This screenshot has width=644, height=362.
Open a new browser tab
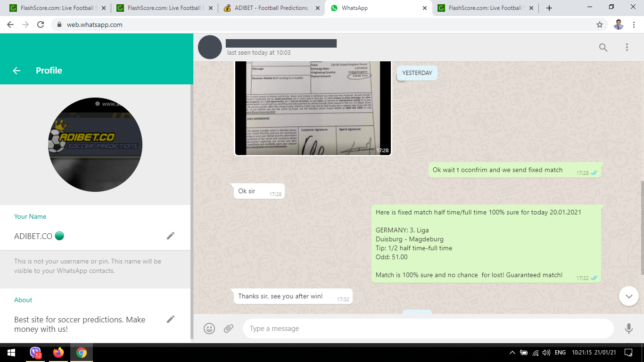pos(549,8)
